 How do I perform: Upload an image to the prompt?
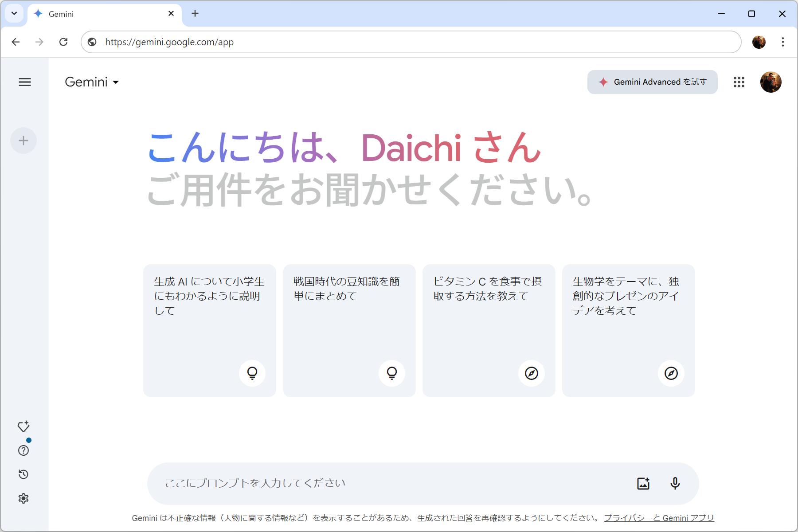coord(643,483)
